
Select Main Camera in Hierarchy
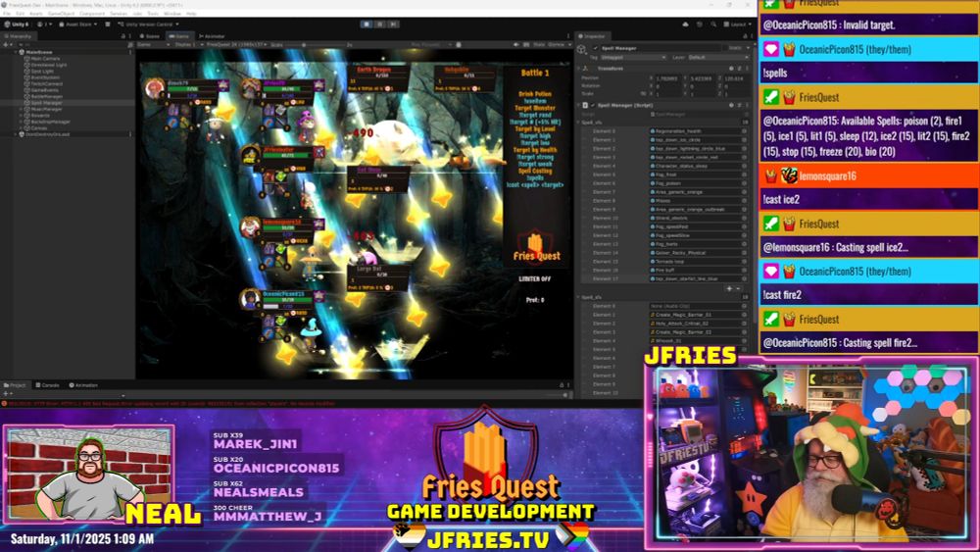[x=45, y=58]
